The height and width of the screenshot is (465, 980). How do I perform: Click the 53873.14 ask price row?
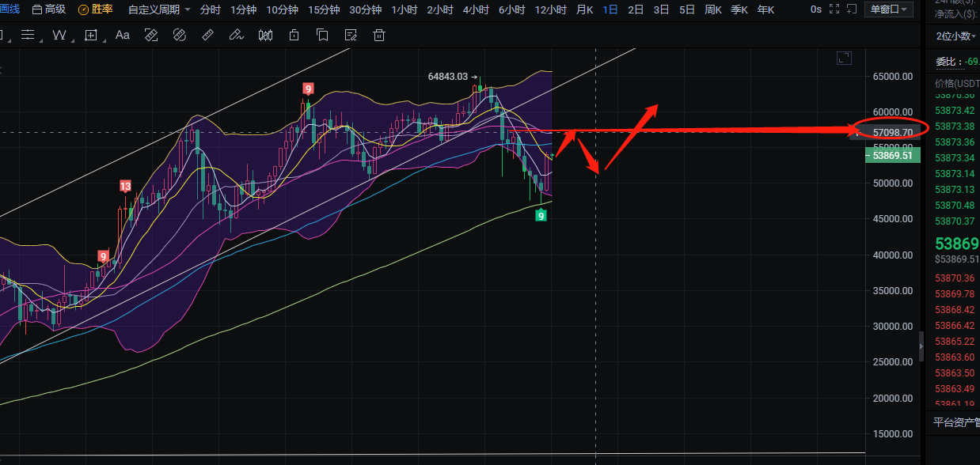pos(955,174)
